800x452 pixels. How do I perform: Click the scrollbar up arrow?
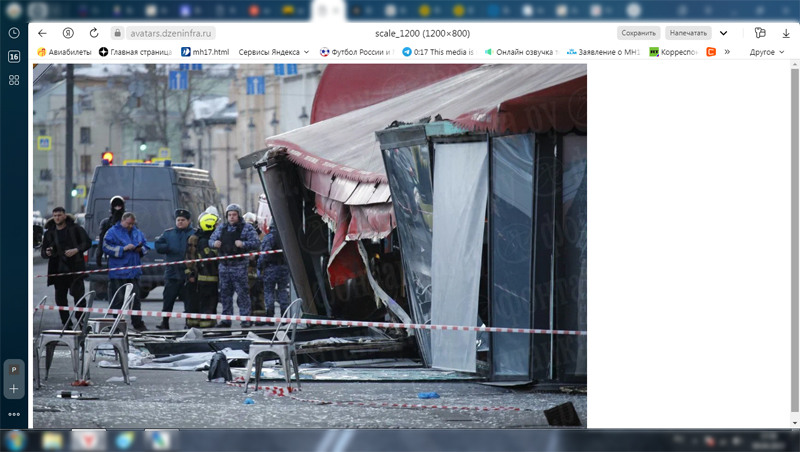coord(794,65)
